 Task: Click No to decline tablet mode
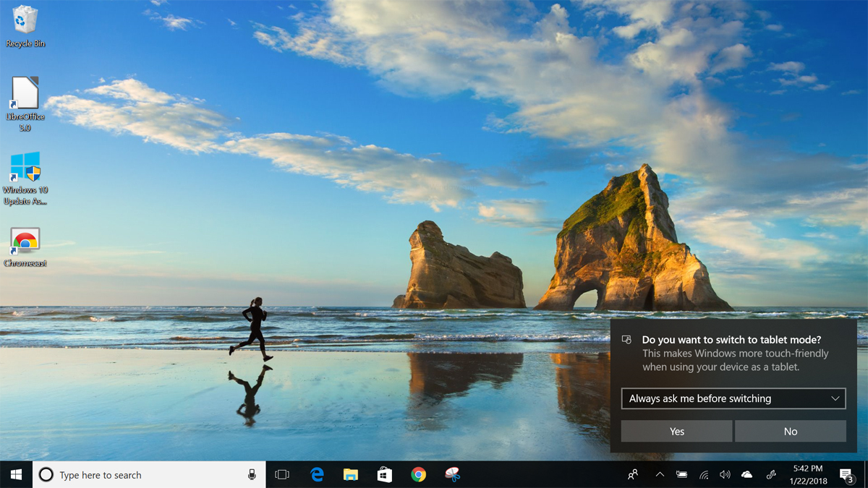[791, 431]
